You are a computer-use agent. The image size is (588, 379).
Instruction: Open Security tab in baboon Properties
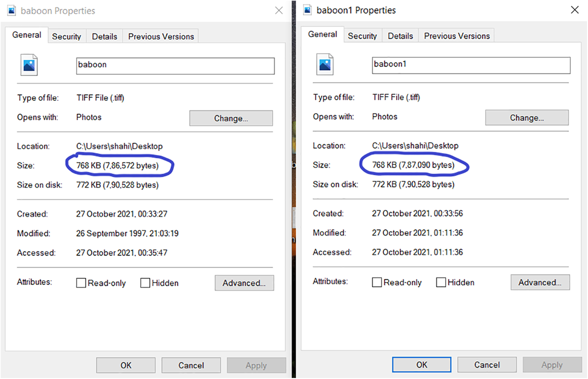point(66,37)
